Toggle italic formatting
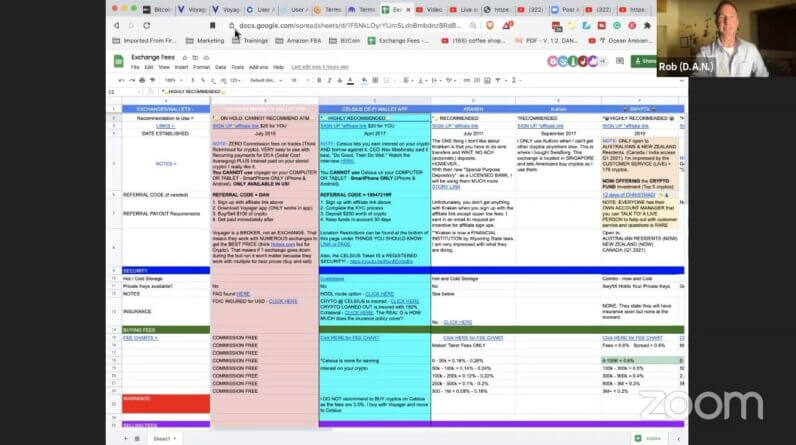The image size is (796, 445). pos(329,80)
